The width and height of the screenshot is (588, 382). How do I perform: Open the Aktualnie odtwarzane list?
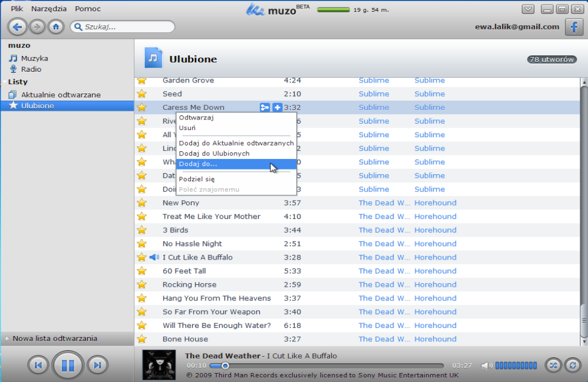point(61,95)
